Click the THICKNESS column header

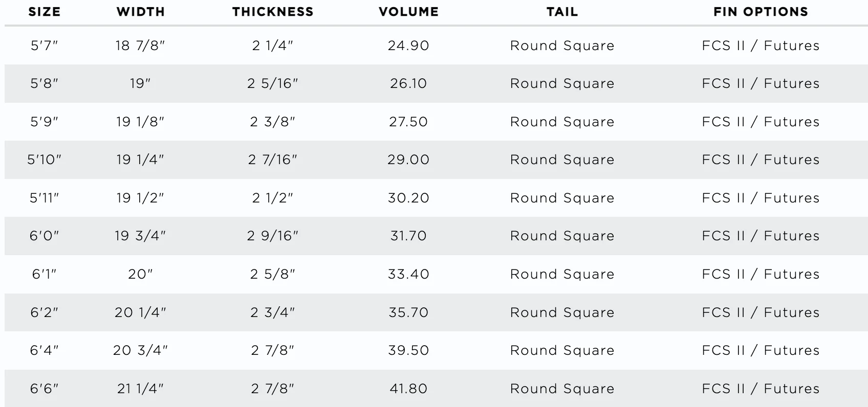point(273,12)
